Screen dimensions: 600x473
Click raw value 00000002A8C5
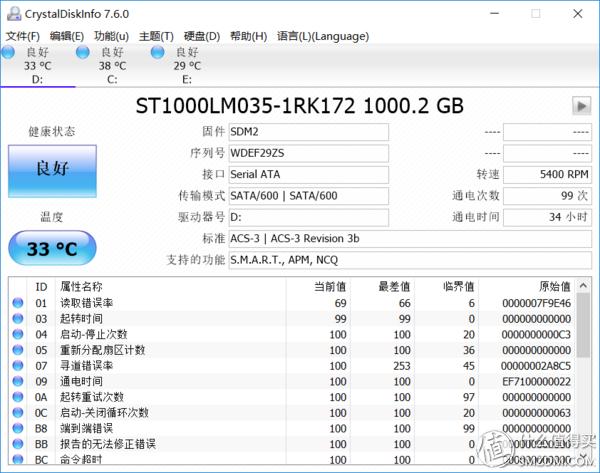click(536, 366)
